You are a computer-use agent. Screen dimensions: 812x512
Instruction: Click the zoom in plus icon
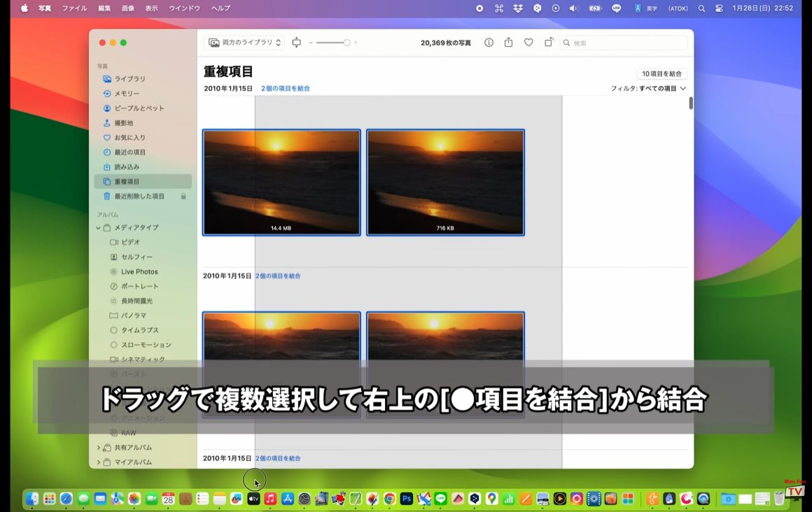click(356, 43)
